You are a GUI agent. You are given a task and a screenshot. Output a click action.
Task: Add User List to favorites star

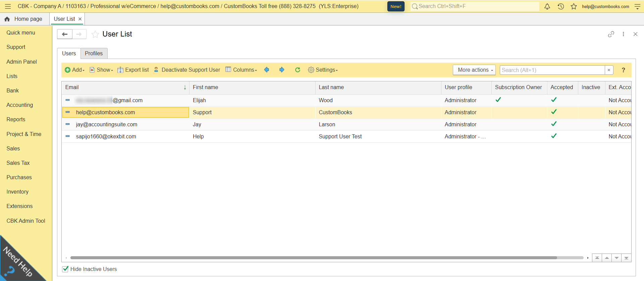pyautogui.click(x=95, y=34)
